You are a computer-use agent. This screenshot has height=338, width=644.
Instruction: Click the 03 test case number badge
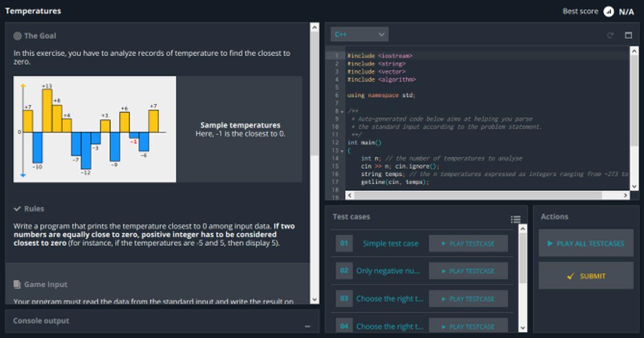[x=344, y=298]
